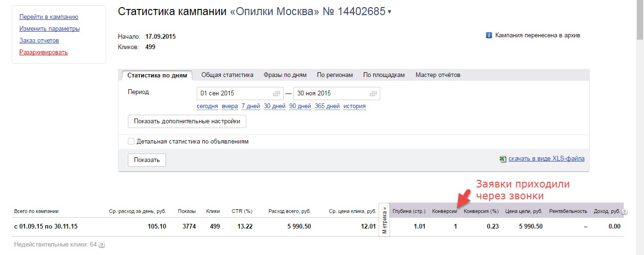Screen dimensions: 644x255
Task: Choose the 90 дней period shortcut
Action: pyautogui.click(x=300, y=106)
